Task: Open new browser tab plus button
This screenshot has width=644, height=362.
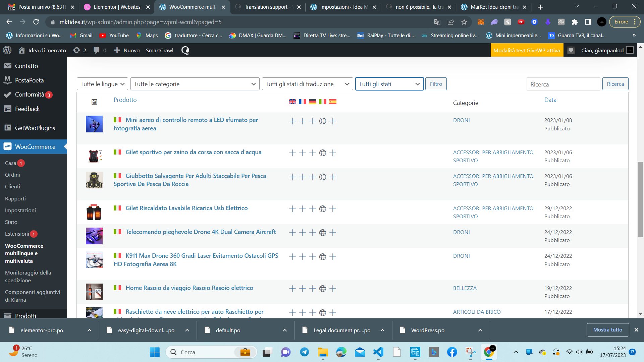Action: (540, 7)
